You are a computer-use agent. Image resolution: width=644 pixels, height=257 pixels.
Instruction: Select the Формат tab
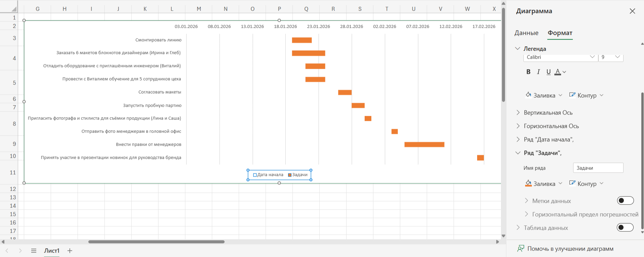(x=560, y=33)
